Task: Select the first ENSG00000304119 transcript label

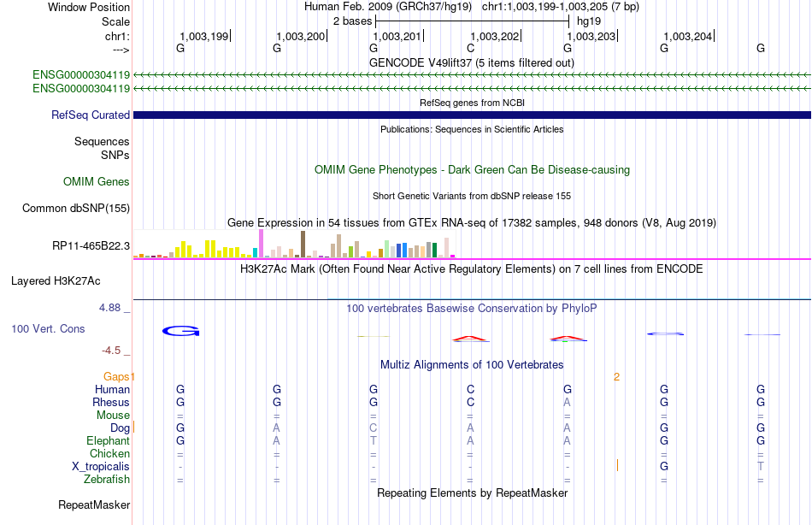Action: pyautogui.click(x=81, y=74)
